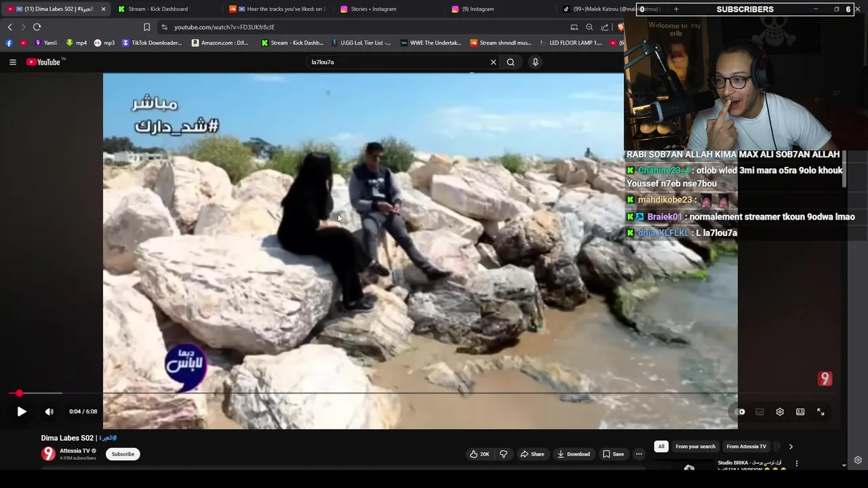Screen dimensions: 868x488
Task: Clear the search text with the X
Action: click(x=493, y=62)
